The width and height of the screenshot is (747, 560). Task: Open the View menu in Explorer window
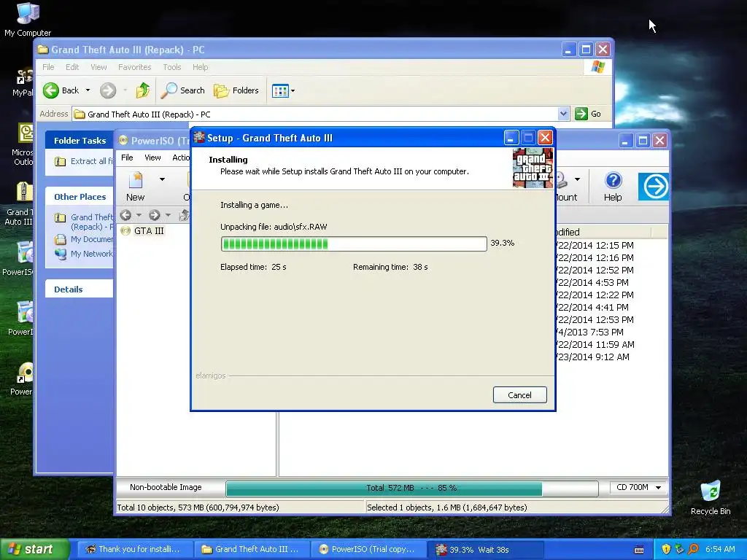(98, 67)
